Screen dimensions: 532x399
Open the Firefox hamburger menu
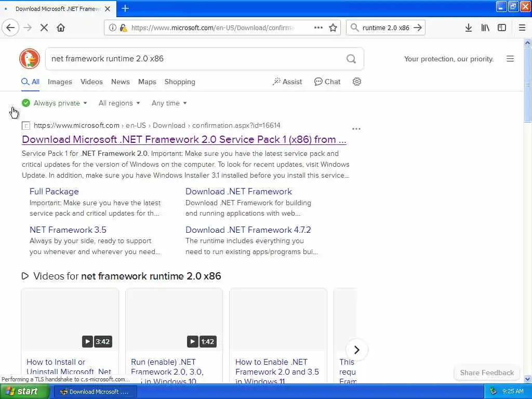(x=522, y=28)
